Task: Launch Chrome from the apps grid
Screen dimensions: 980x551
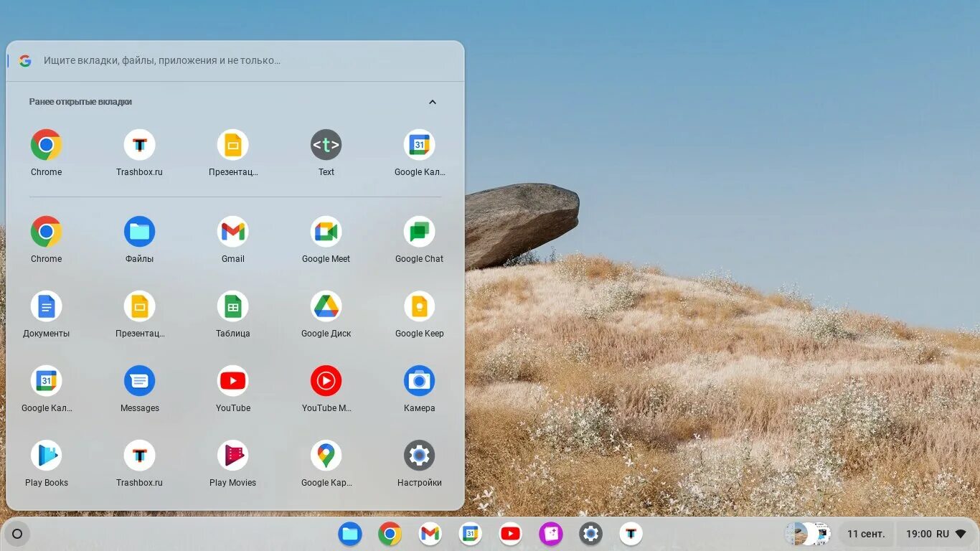Action: (x=46, y=239)
